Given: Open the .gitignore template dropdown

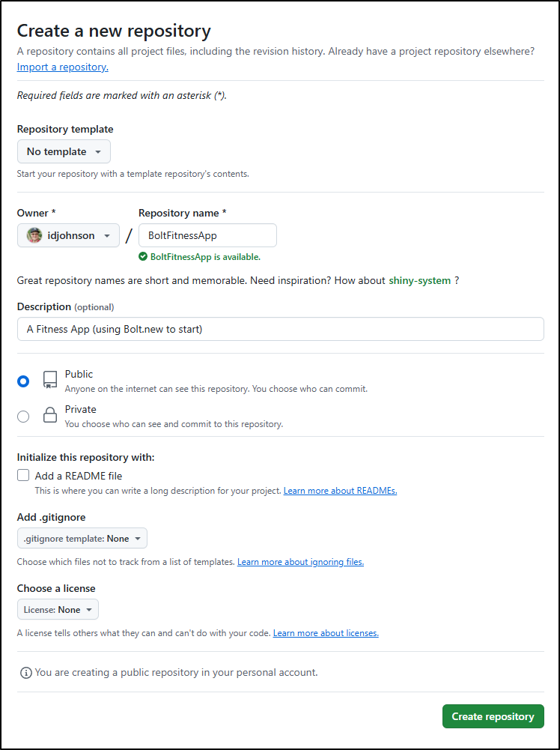Looking at the screenshot, I should [x=82, y=538].
